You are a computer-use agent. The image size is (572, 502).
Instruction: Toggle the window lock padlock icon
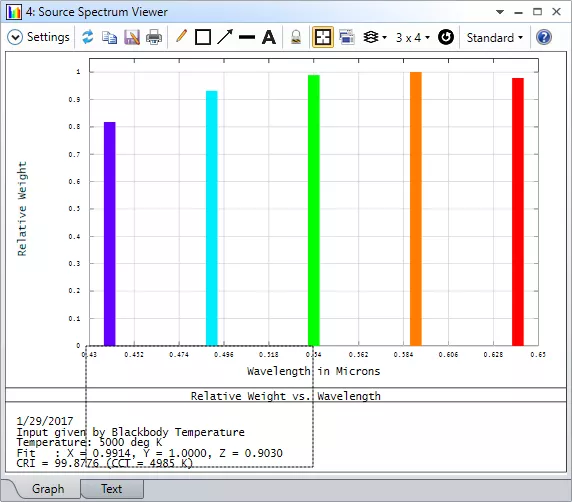(x=296, y=37)
